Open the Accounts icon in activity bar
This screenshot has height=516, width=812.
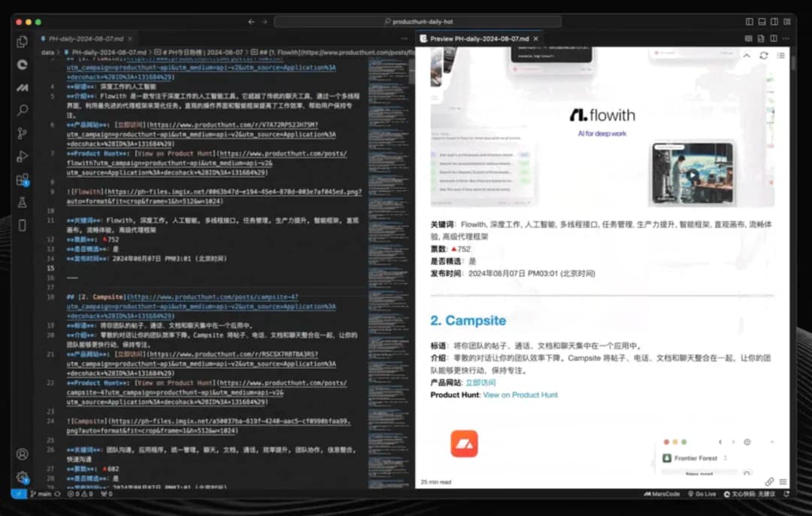[23, 454]
